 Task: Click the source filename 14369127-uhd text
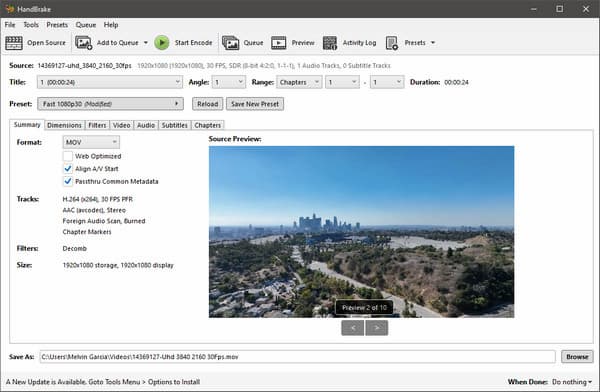pyautogui.click(x=84, y=65)
